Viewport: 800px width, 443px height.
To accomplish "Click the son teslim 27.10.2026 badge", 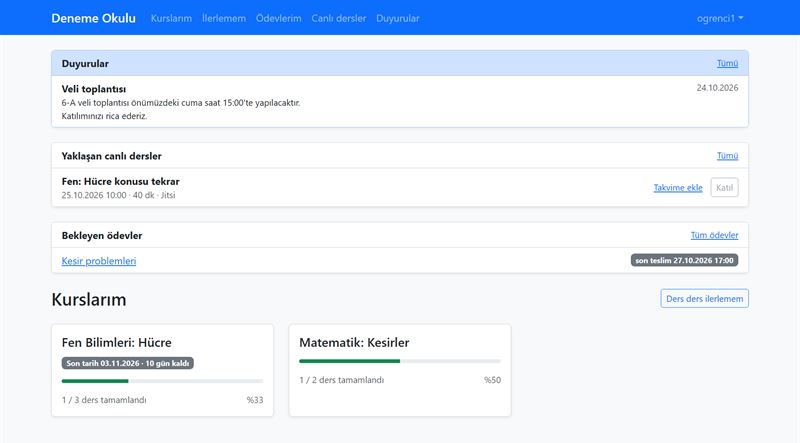I will 684,260.
